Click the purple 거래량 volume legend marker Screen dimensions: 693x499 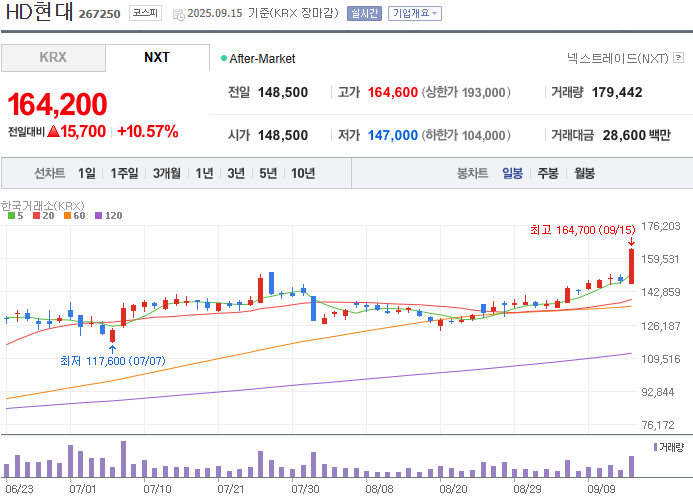click(655, 447)
